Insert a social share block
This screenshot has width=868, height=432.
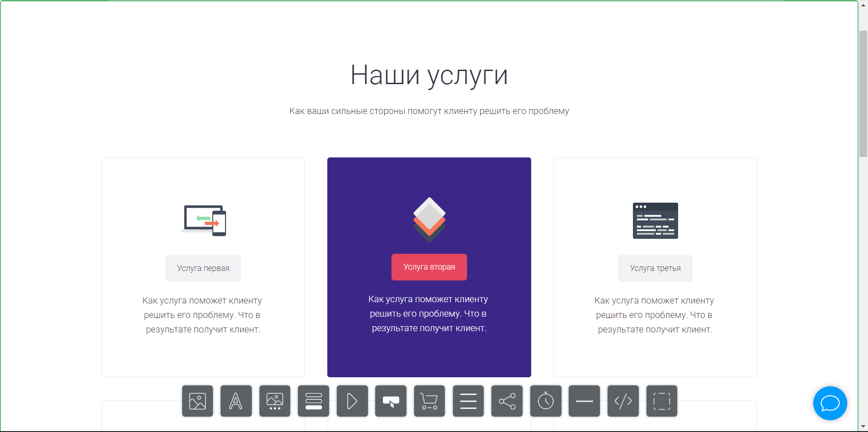pos(507,401)
